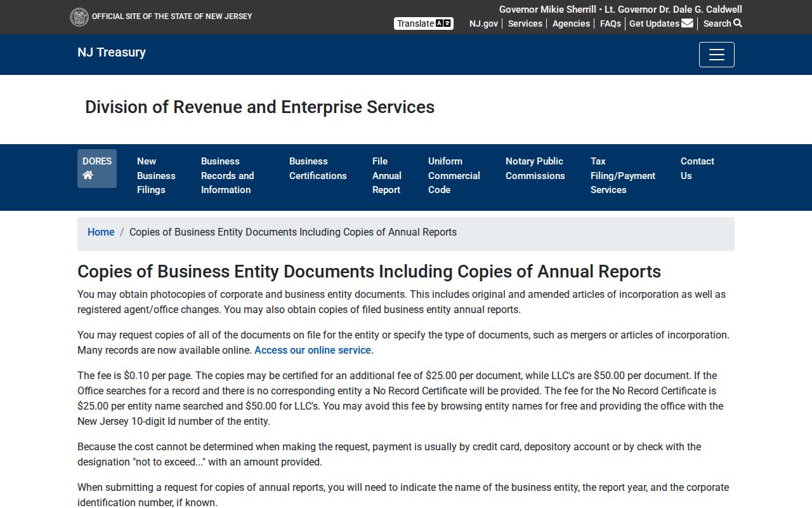The height and width of the screenshot is (508, 812).
Task: Open Business Records and Information menu
Action: point(227,175)
